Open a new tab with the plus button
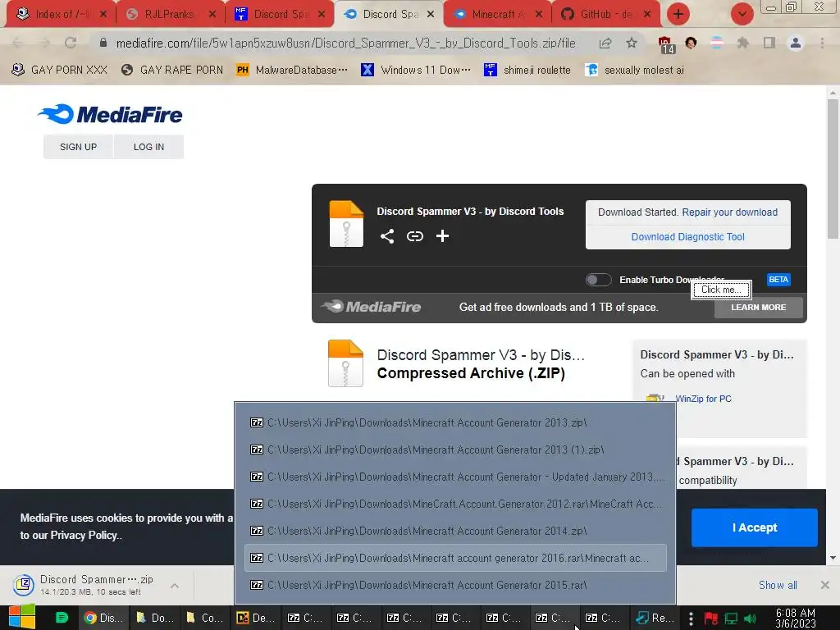The image size is (840, 630). coord(678,14)
